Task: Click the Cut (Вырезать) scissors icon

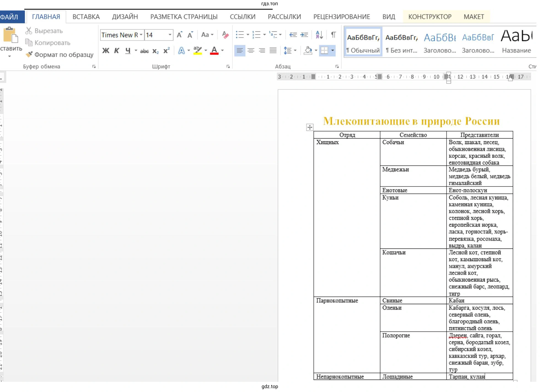Action: (x=29, y=31)
